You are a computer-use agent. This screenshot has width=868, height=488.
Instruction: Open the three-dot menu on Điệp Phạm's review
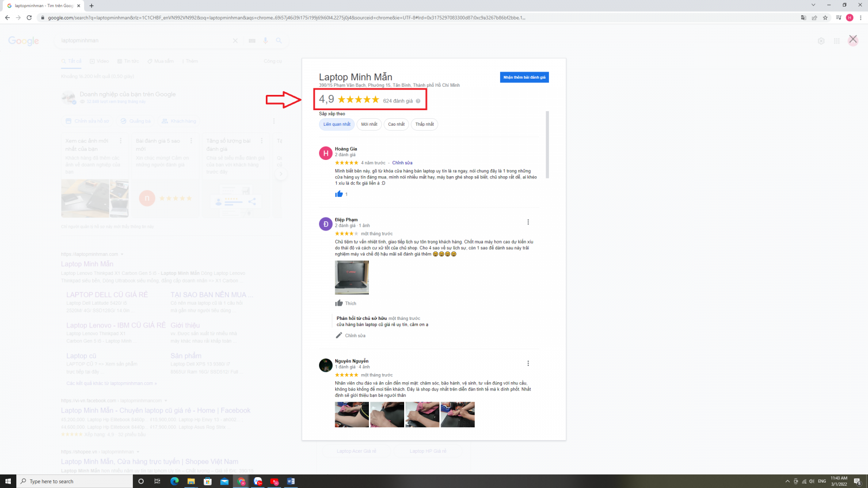pyautogui.click(x=528, y=222)
